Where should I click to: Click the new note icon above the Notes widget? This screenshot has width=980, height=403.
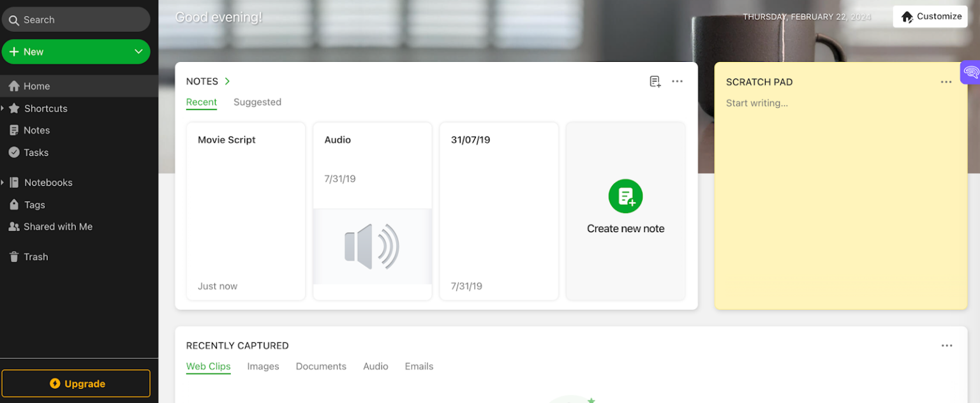pos(655,81)
